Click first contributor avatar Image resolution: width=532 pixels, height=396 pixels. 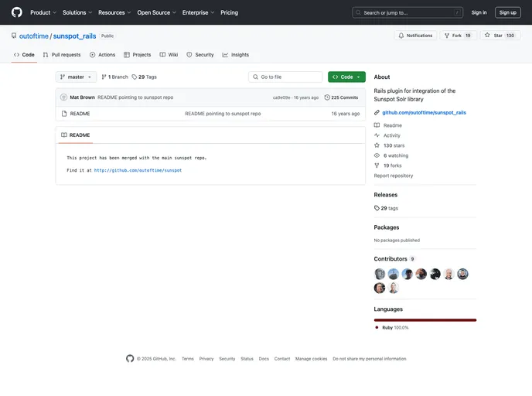pos(380,274)
